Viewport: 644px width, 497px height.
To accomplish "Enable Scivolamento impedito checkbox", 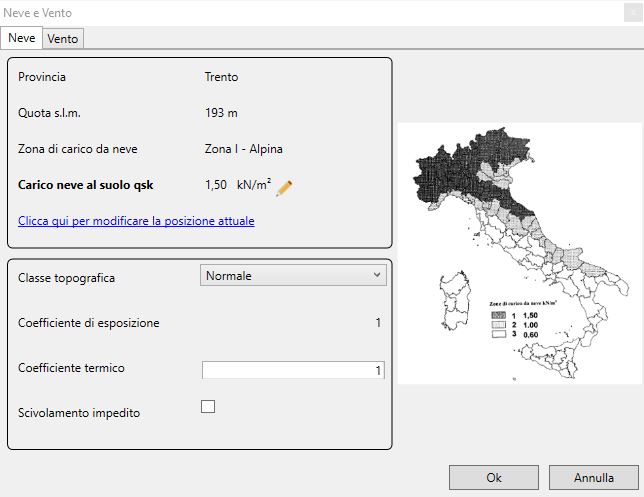I will click(x=208, y=407).
